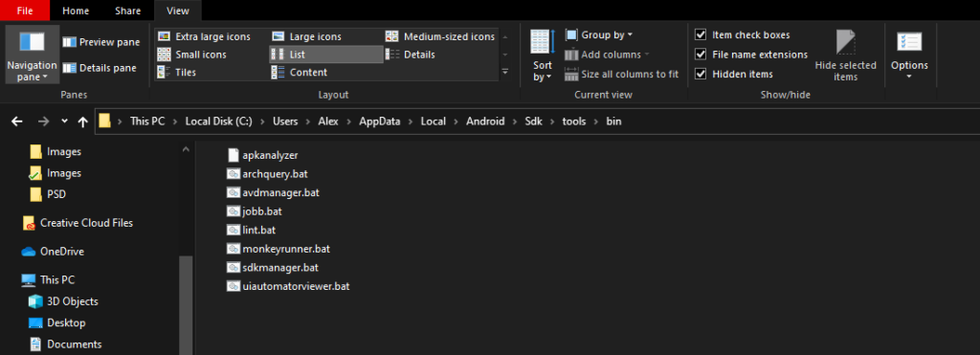Screen dimensions: 980x355
Task: Click the navigation pane vertical scrollbar
Action: tap(185, 305)
